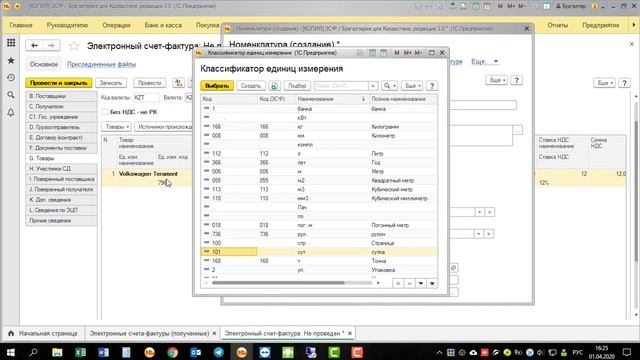Select H. Участники СД section
Screen dimensions: 640x360
pos(61,169)
